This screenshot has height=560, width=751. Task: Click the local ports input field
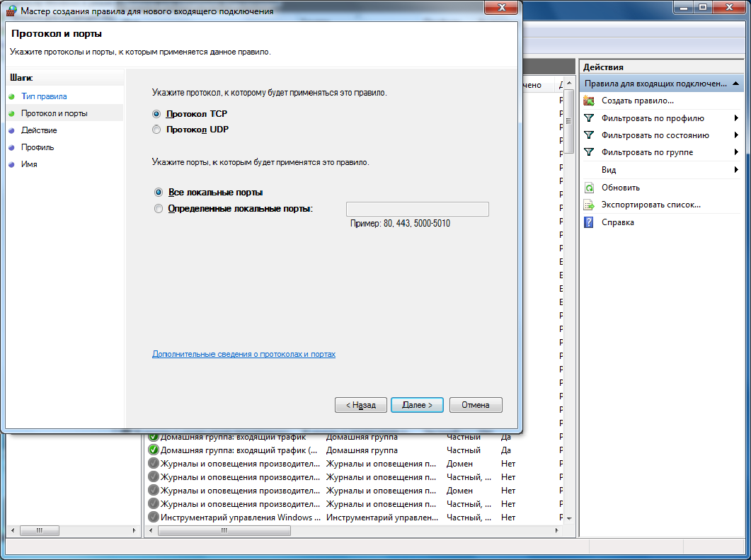coord(417,210)
